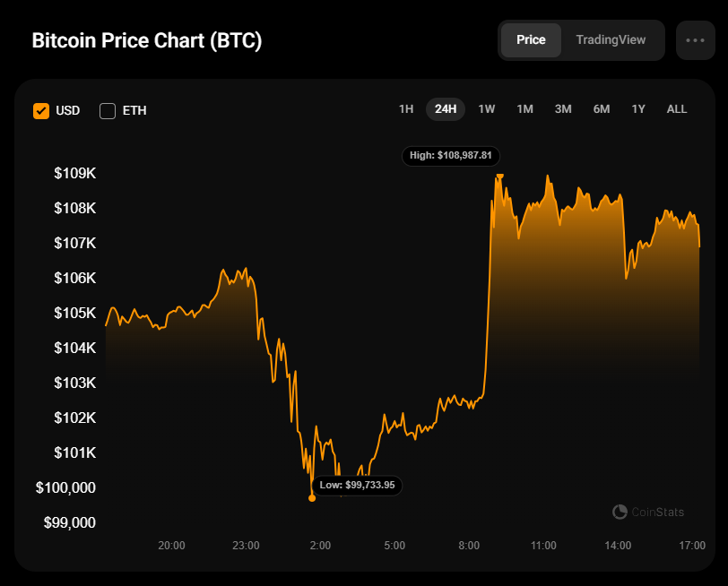Show ALL time price history

pyautogui.click(x=677, y=109)
